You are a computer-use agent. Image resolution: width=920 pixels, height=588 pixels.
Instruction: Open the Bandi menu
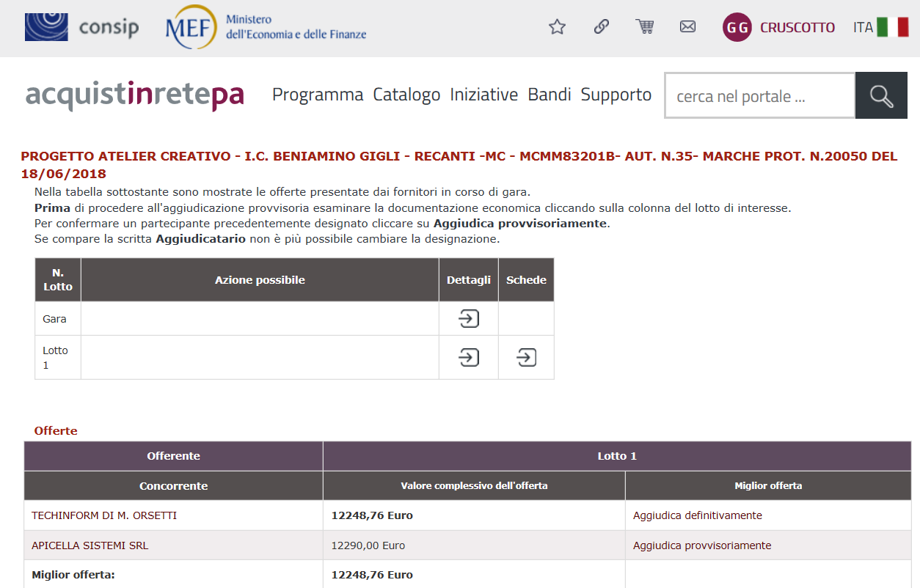(549, 95)
